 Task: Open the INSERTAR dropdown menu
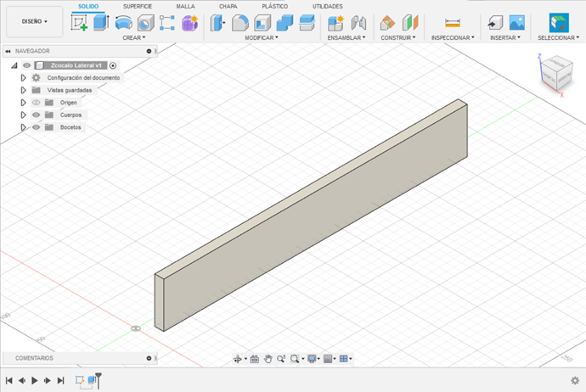[505, 37]
